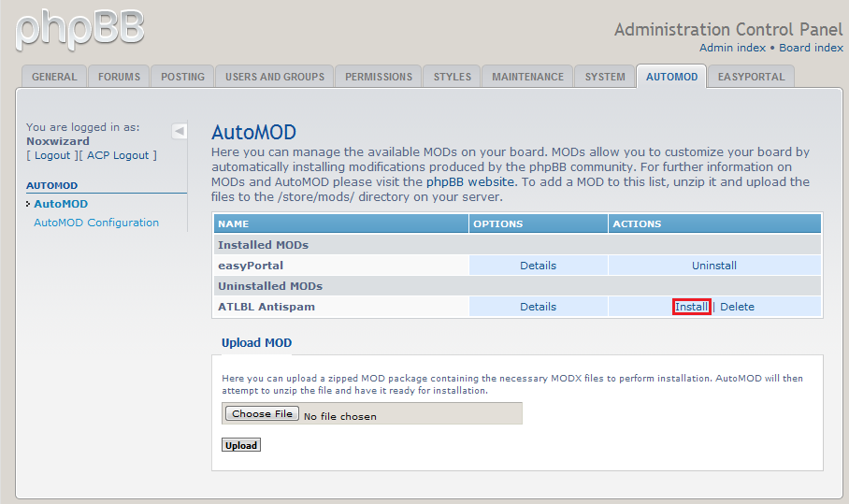Click the Logout link in sidebar

click(52, 155)
